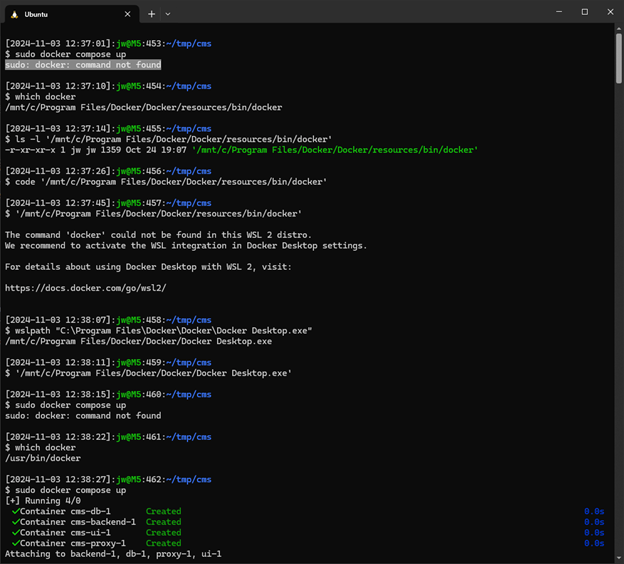The image size is (624, 564).
Task: Close the Ubuntu terminal tab
Action: point(128,14)
